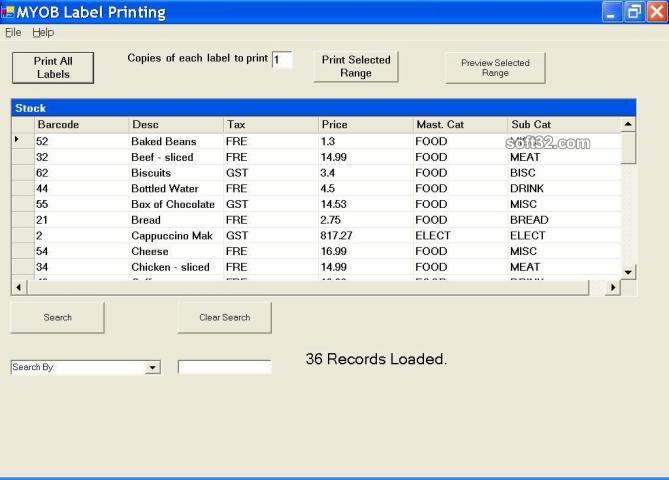Screen dimensions: 669x480
Task: Click the Bread description cell
Action: click(x=176, y=220)
